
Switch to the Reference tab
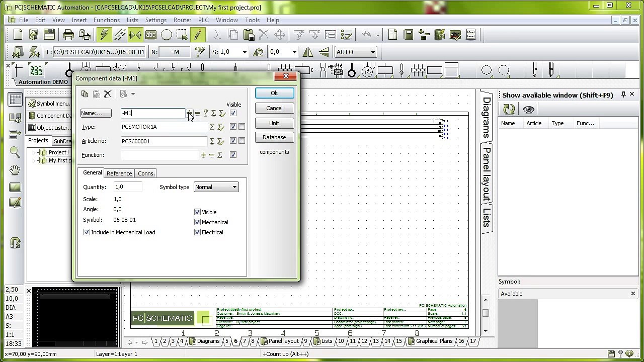coord(119,173)
